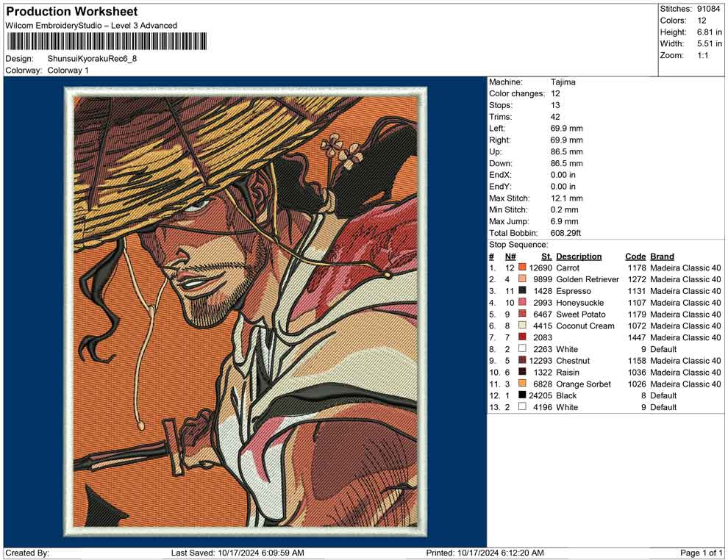Click the Honeysuckle description text
728x560 pixels.
pyautogui.click(x=580, y=303)
